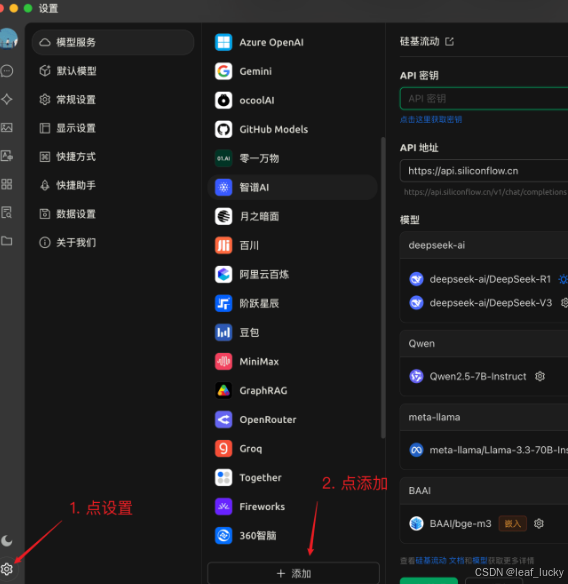
Task: Select Together provider
Action: [x=292, y=478]
